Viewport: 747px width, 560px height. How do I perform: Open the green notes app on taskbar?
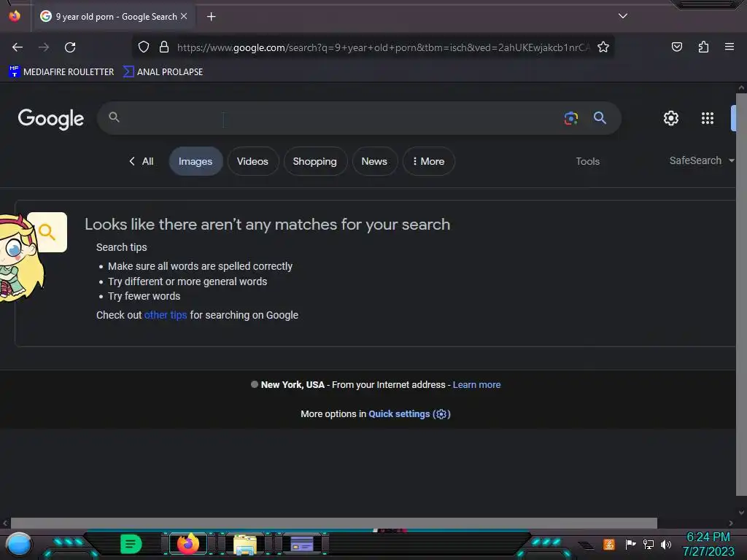pos(131,544)
